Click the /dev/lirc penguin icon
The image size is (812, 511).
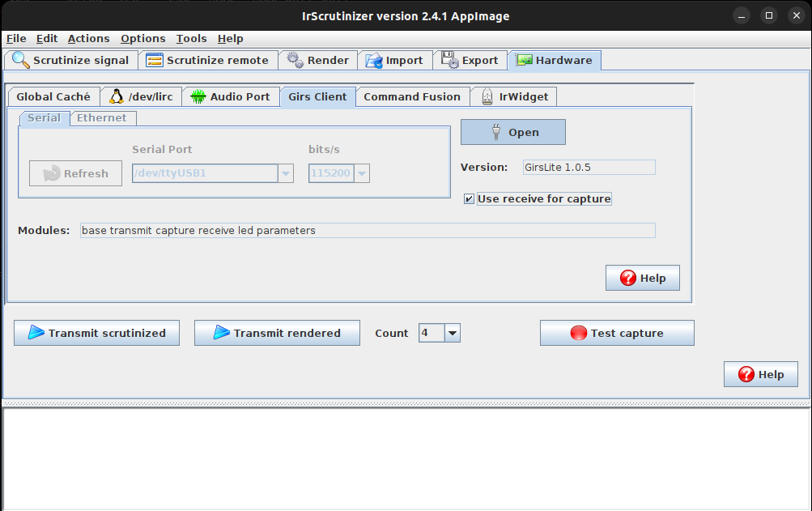tap(117, 96)
